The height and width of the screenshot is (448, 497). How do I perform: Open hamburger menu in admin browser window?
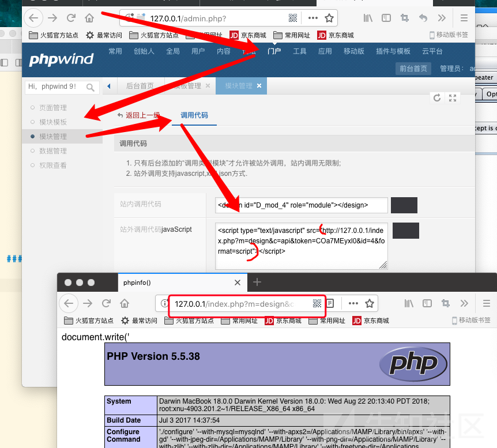(x=464, y=18)
